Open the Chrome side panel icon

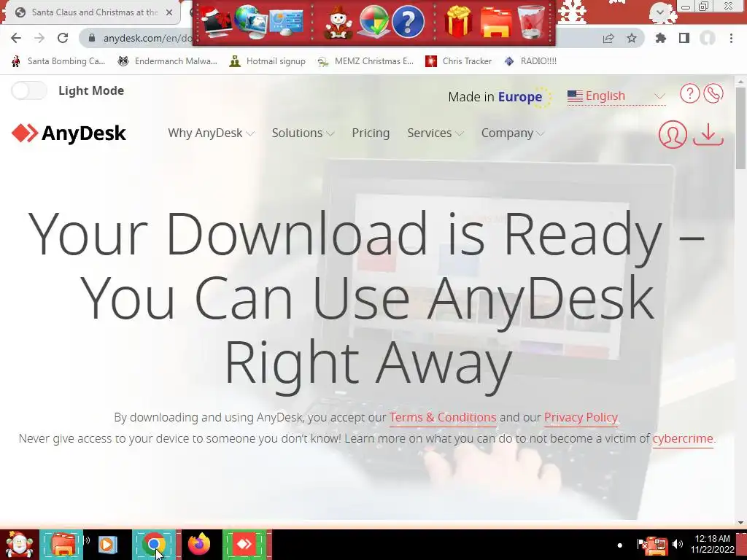[684, 38]
